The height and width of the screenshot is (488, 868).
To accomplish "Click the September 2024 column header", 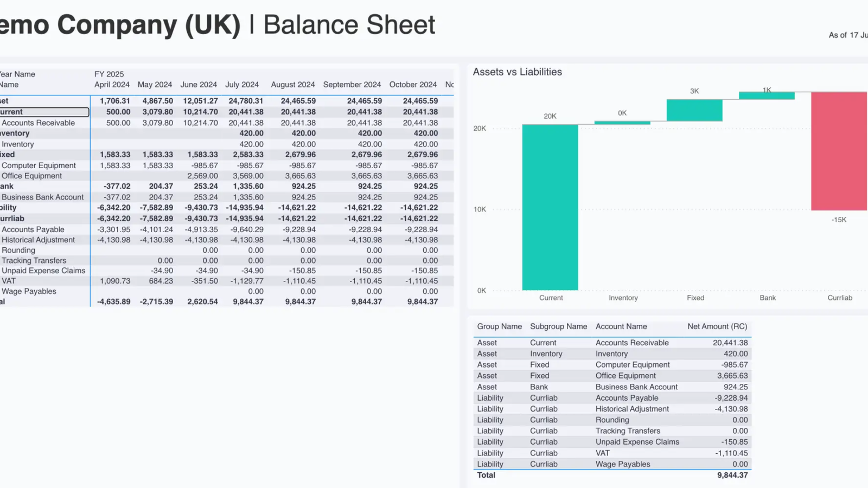I will click(x=352, y=85).
